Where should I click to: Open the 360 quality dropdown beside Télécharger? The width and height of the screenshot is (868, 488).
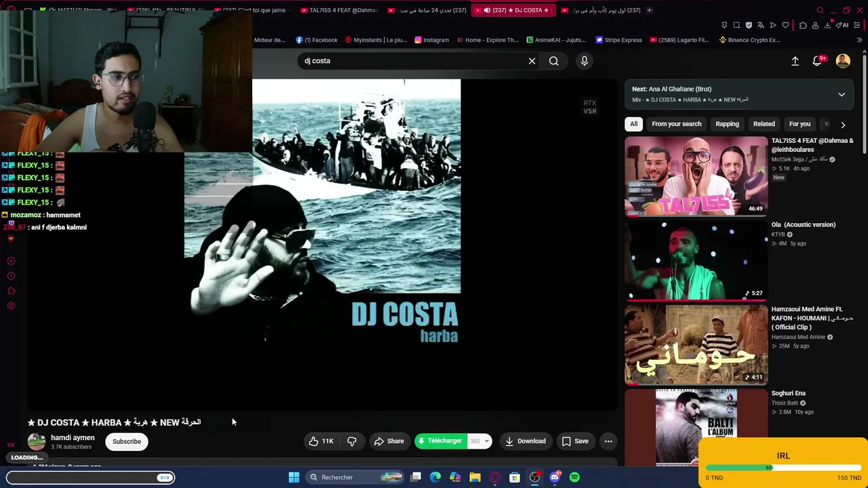click(x=479, y=441)
